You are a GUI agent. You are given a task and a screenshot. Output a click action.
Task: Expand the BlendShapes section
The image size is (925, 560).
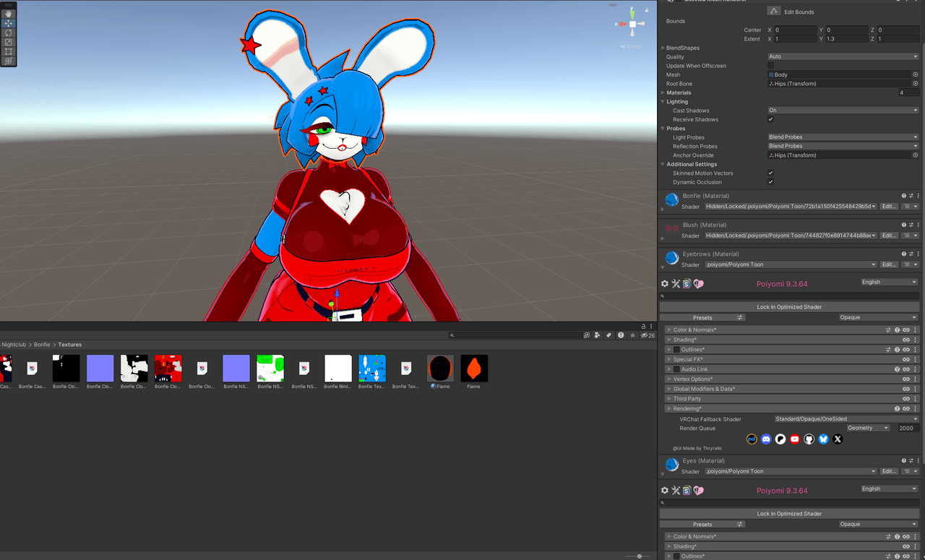663,48
